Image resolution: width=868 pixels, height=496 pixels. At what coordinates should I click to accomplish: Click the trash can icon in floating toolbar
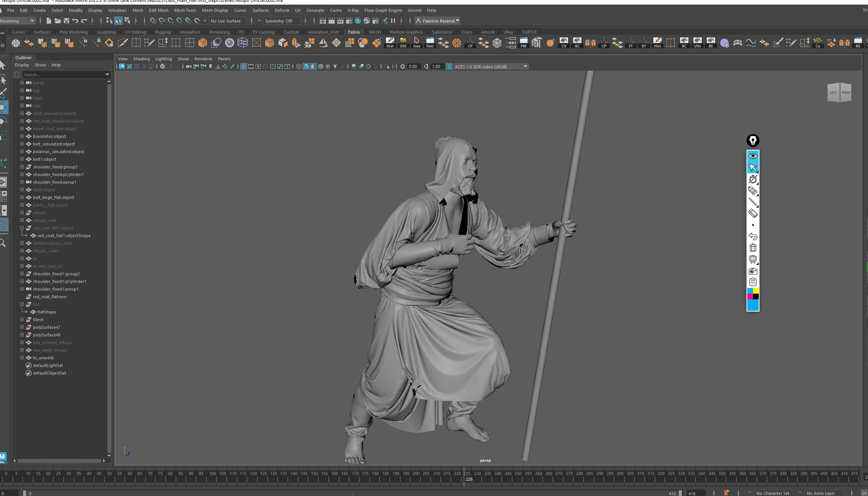tap(753, 248)
